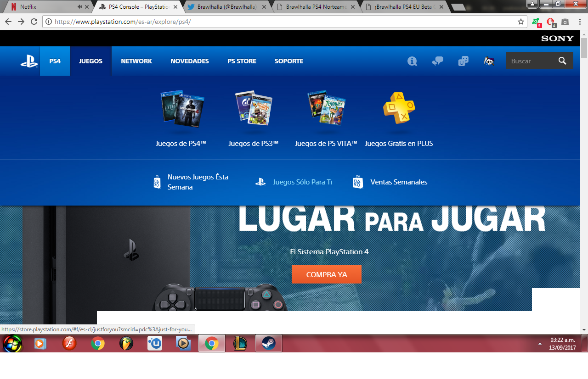This screenshot has width=588, height=379.
Task: Open Ventas Semanales link
Action: tap(399, 182)
